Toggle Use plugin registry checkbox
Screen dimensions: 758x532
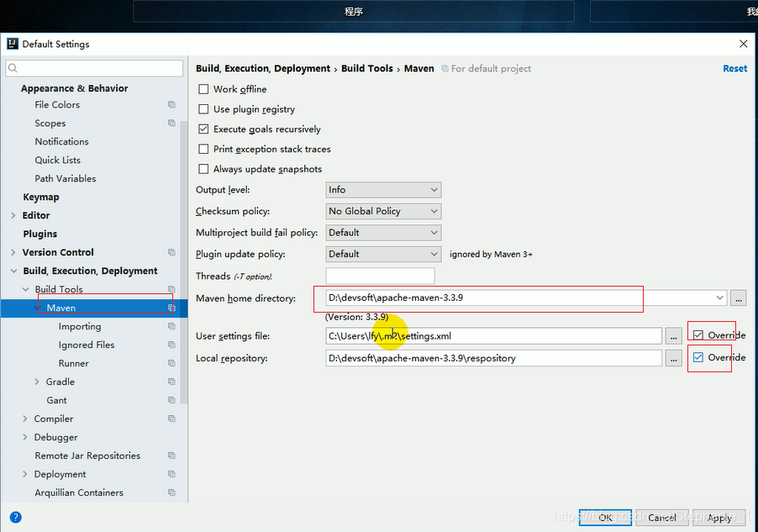coord(203,109)
